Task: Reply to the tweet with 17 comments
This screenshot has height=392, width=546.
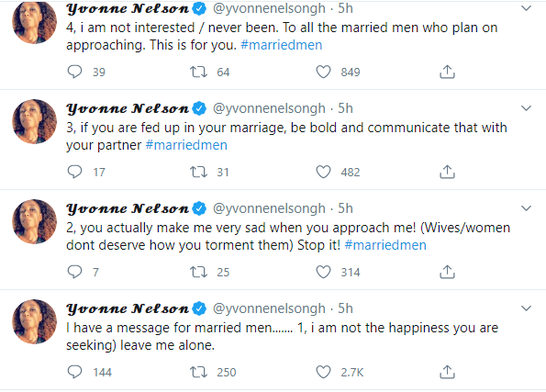Action: point(74,172)
